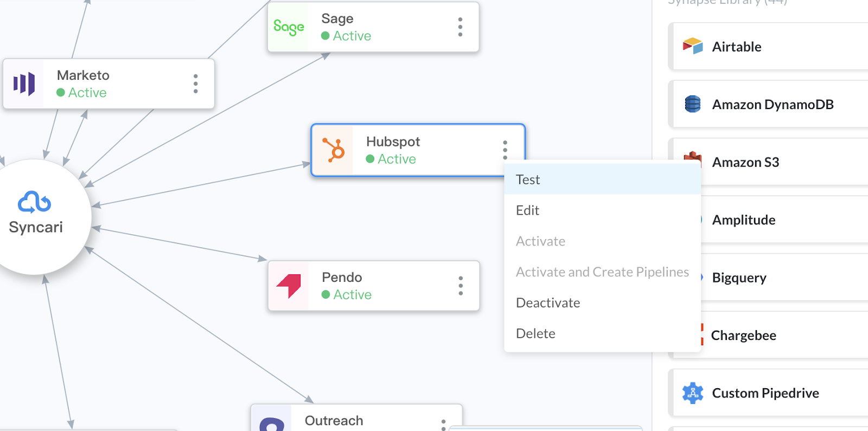
Task: Click the Outreach logo icon
Action: pos(272,424)
